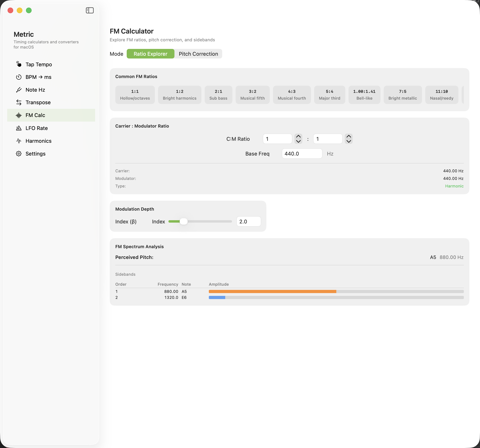
Task: Focus the Base Freq input field
Action: tap(302, 154)
